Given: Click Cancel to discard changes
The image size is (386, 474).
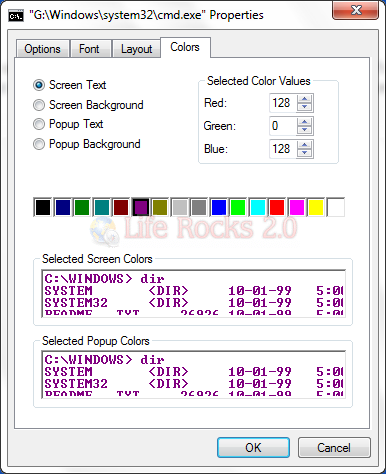Looking at the screenshot, I should pos(334,447).
